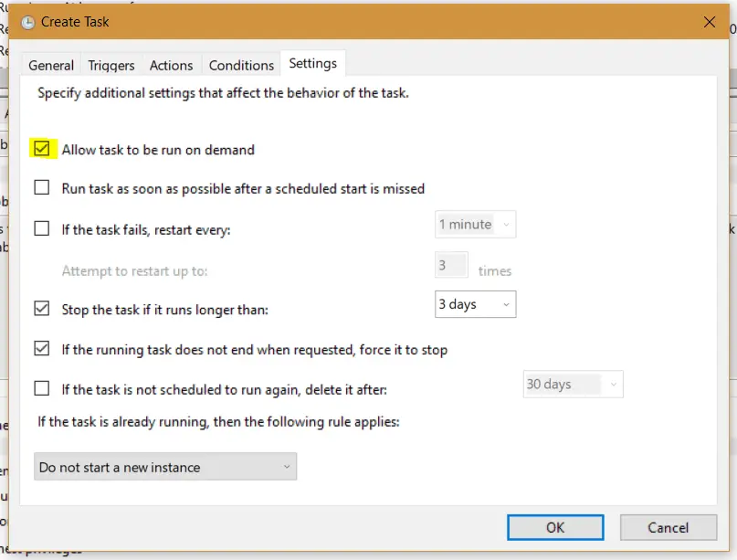737x560 pixels.
Task: Click the Cancel button
Action: [x=668, y=527]
